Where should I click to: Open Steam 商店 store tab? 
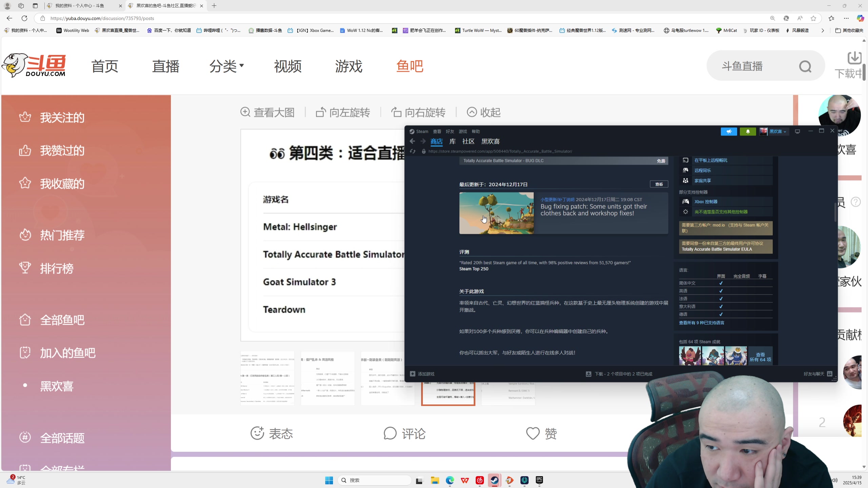click(x=436, y=141)
